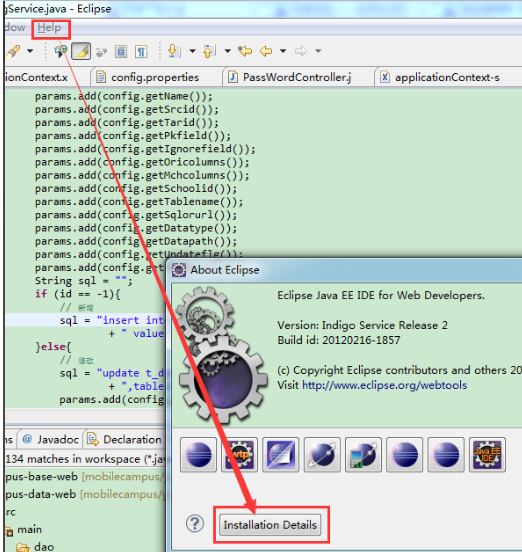Select the ionContext.x editor tab
The width and height of the screenshot is (522, 552).
click(46, 77)
